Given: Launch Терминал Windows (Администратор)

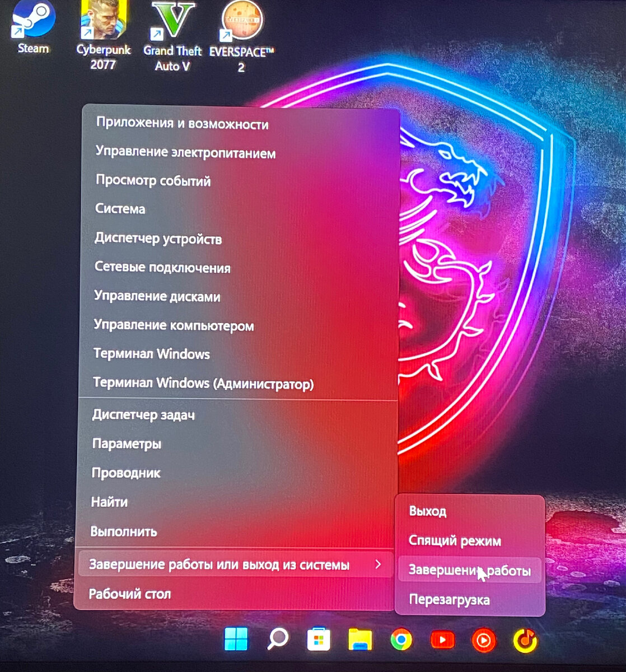Looking at the screenshot, I should 239,384.
